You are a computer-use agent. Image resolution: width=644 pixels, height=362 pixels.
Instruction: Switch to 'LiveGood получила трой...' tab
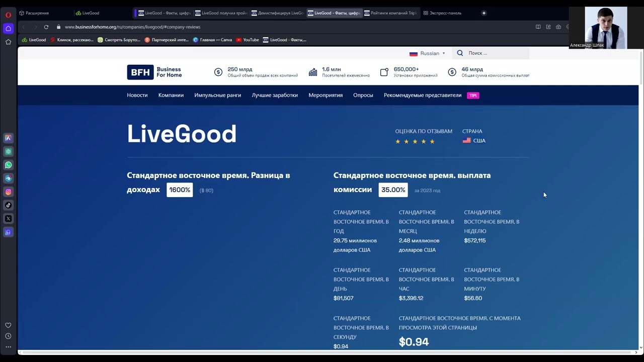221,13
